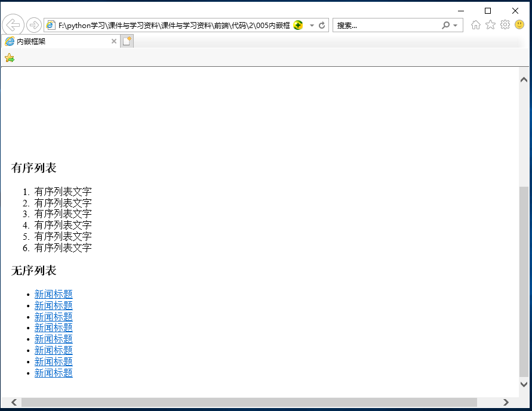
Task: Click the magnifier search icon
Action: pos(446,25)
